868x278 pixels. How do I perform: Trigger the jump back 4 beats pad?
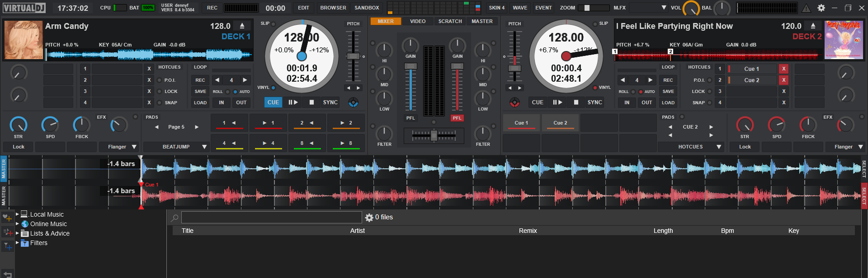(x=229, y=143)
